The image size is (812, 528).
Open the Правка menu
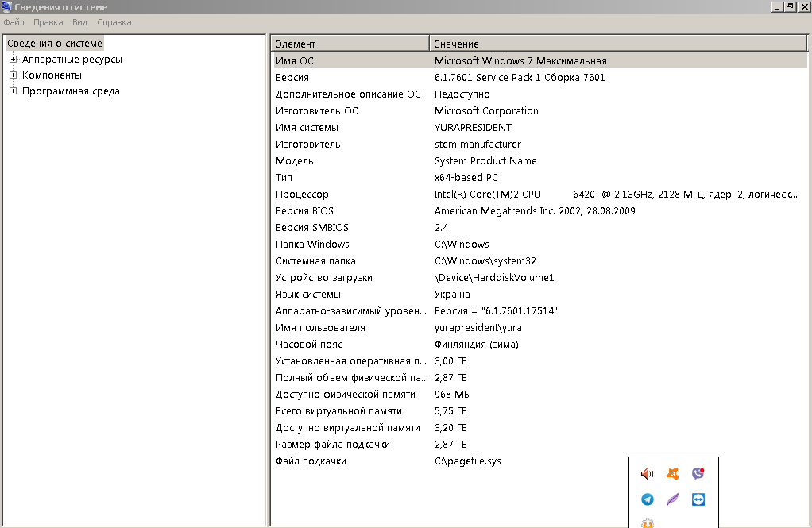click(x=48, y=23)
